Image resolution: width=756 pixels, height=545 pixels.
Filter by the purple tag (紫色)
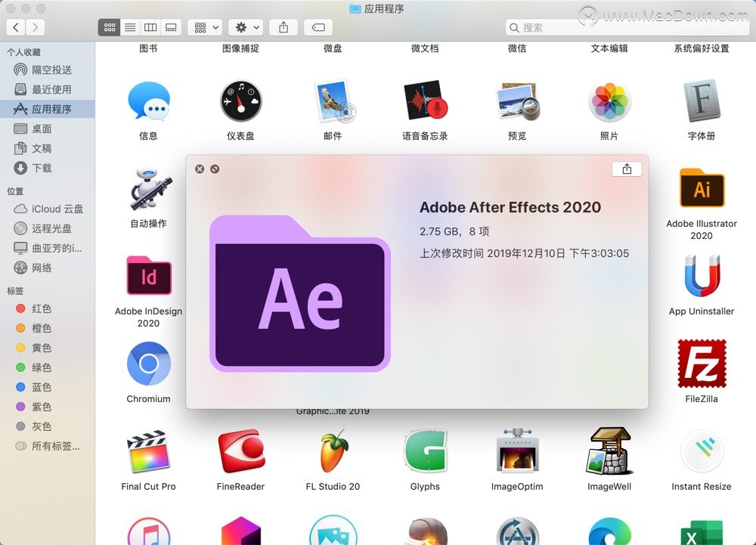pyautogui.click(x=47, y=407)
